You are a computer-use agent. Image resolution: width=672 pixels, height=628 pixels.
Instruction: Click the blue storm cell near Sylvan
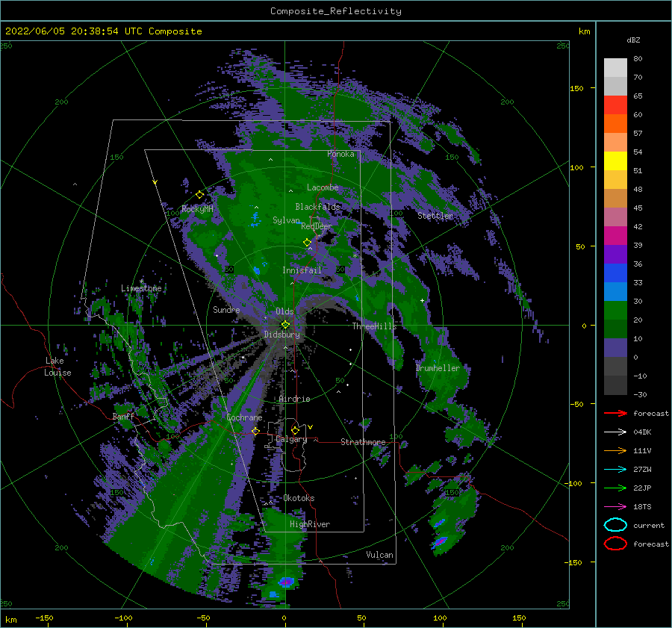[255, 219]
